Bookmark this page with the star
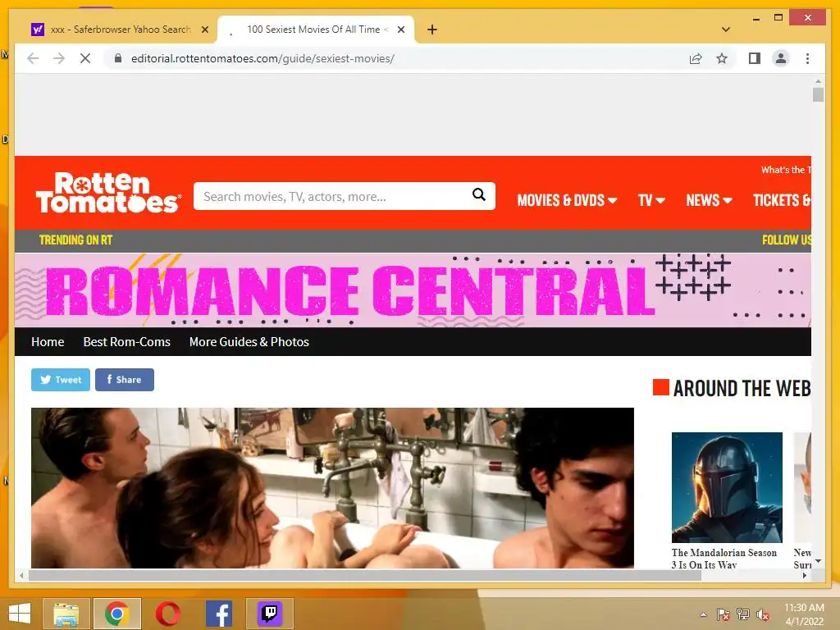Viewport: 840px width, 630px height. coord(722,58)
